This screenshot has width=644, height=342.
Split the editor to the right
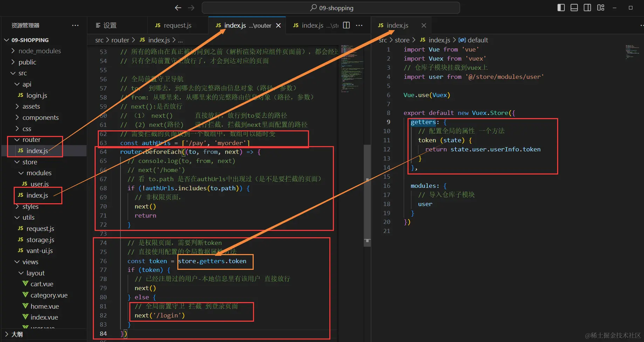click(x=346, y=25)
